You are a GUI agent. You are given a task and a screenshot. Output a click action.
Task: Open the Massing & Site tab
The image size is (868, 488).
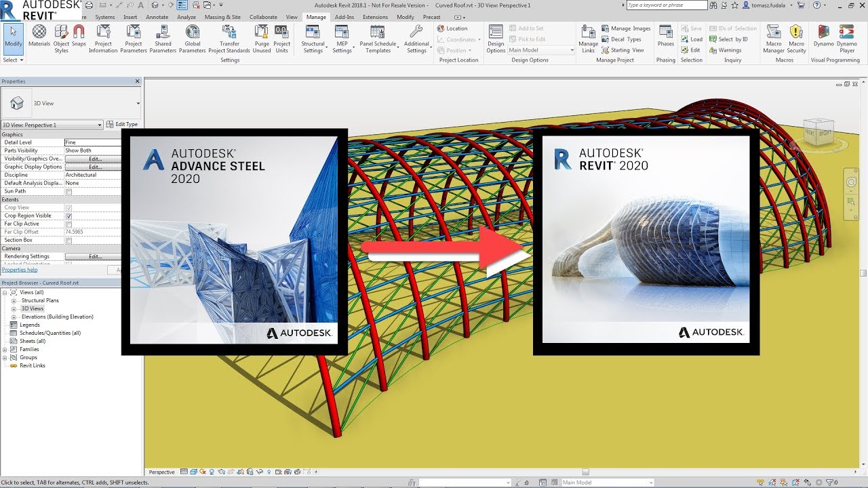[x=222, y=17]
